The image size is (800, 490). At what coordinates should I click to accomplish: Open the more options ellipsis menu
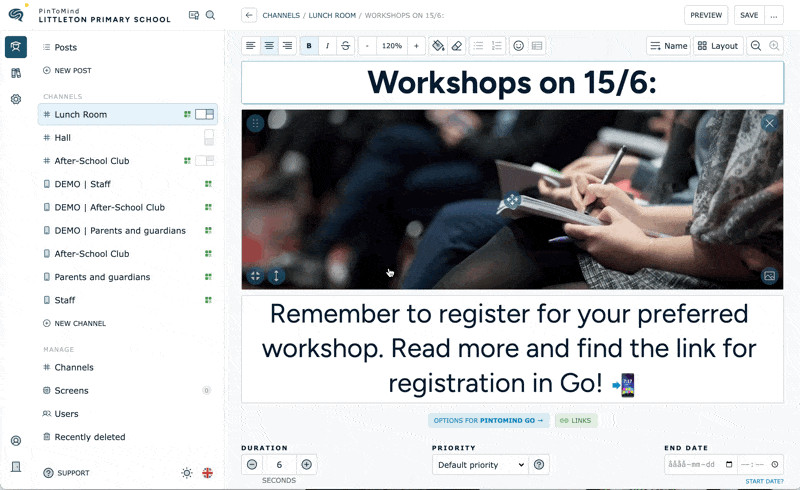click(x=774, y=15)
